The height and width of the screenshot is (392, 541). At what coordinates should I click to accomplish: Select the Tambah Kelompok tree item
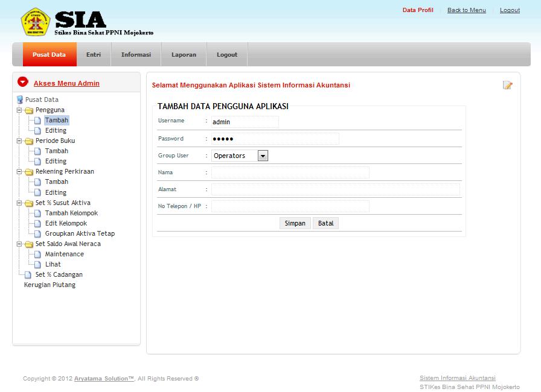[x=71, y=213]
